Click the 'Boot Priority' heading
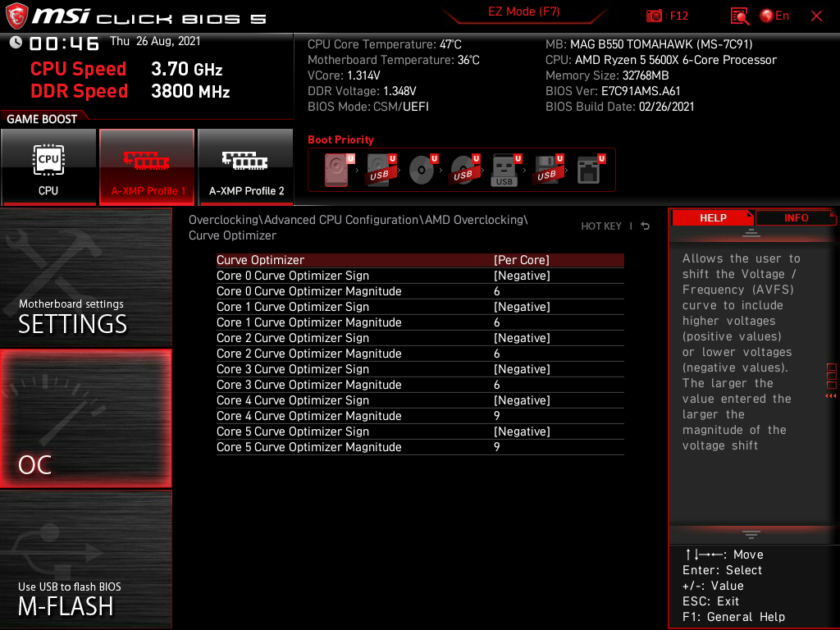The height and width of the screenshot is (630, 840). click(340, 139)
